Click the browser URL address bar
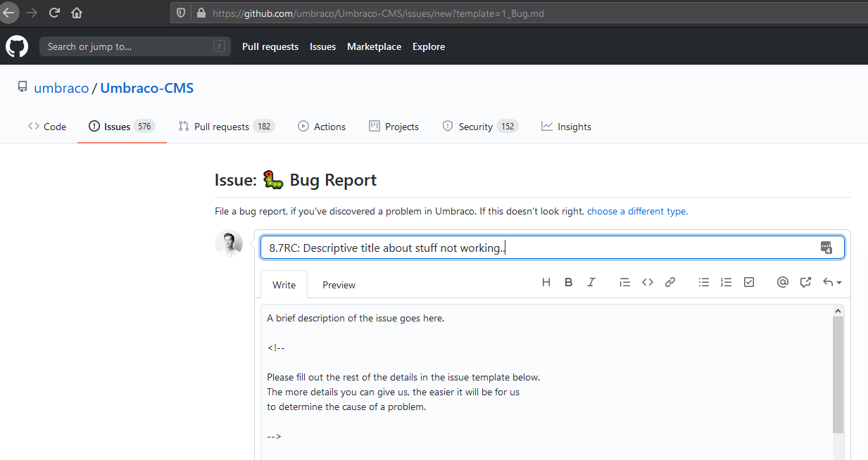Viewport: 868px width, 460px height. coord(519,13)
